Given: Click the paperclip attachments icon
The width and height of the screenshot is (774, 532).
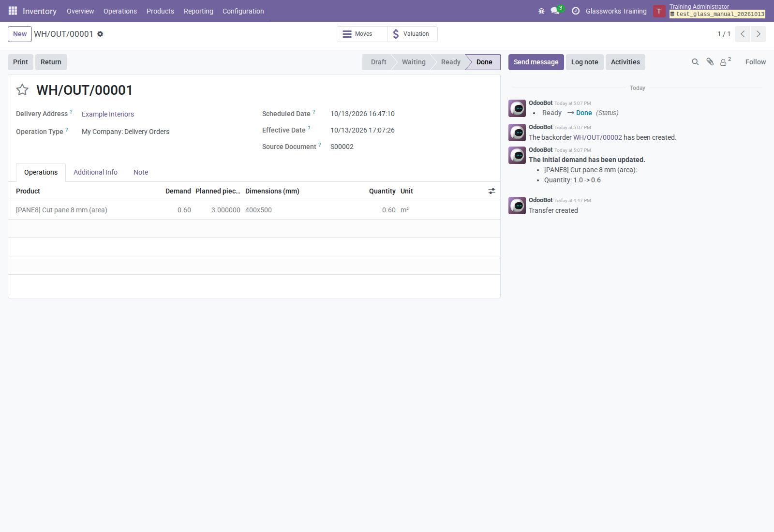Looking at the screenshot, I should (x=710, y=62).
